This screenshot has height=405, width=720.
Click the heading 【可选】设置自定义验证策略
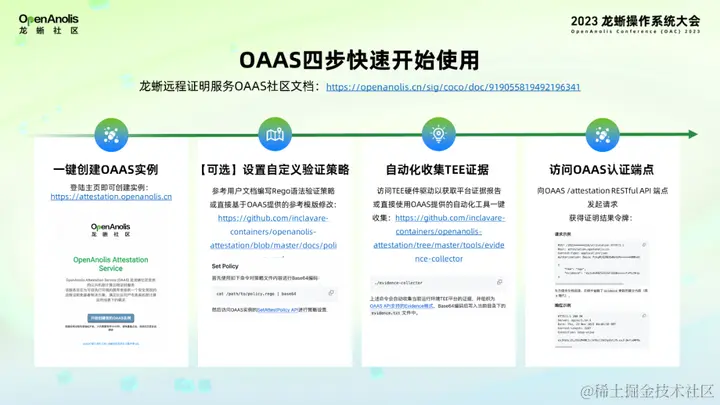[275, 169]
